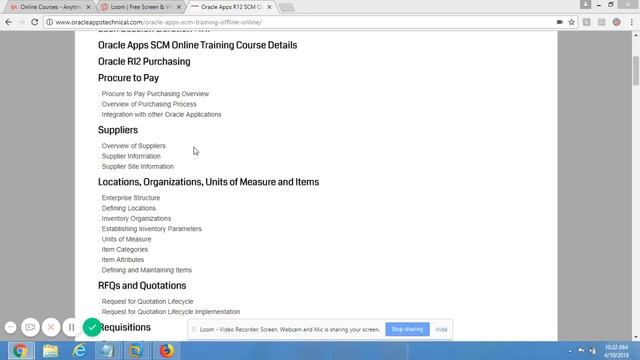This screenshot has height=360, width=640.
Task: Show hidden tray icons arrow
Action: 570,351
